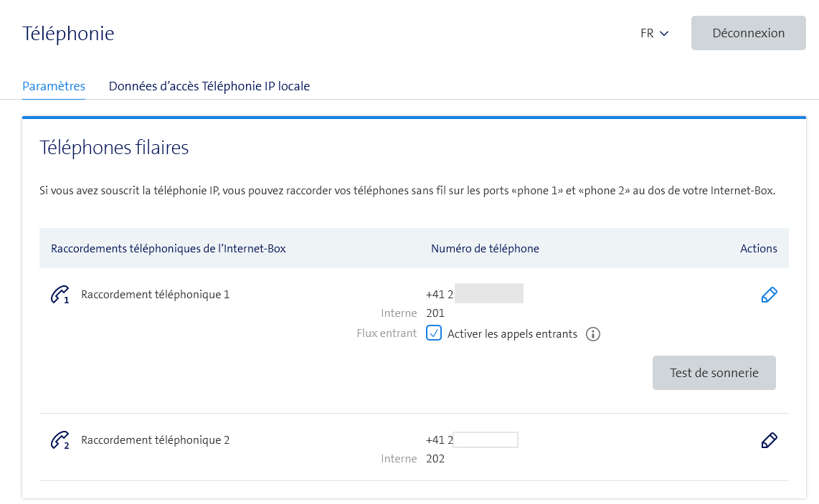Viewport: 819px width, 504px height.
Task: Click the phone 1 handset icon
Action: (60, 295)
